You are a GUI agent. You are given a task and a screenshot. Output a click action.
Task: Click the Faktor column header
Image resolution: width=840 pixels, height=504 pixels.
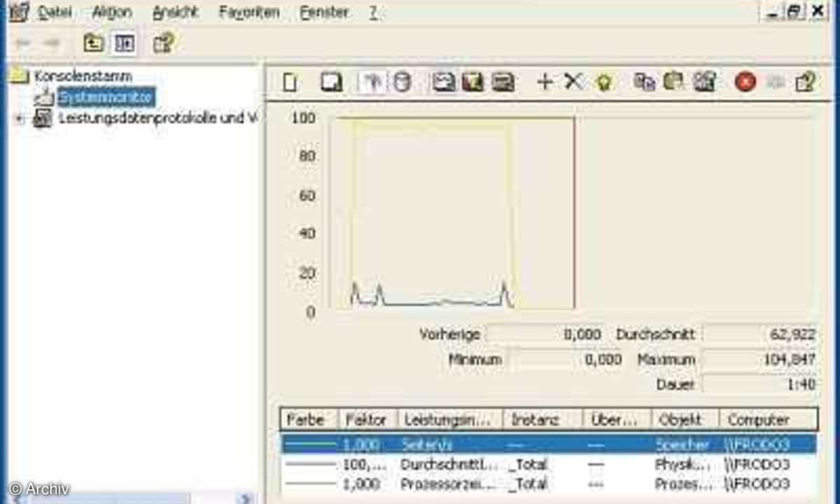(366, 420)
